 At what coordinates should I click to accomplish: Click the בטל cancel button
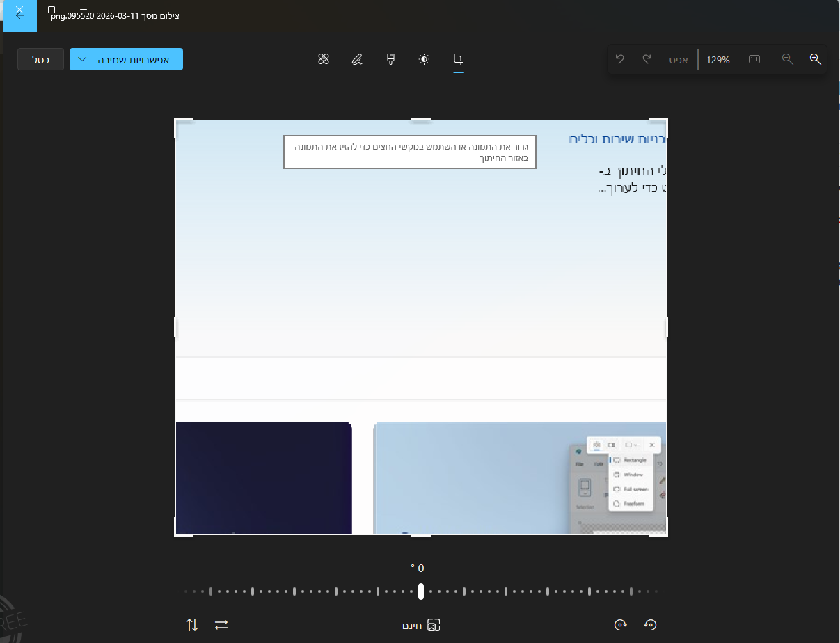tap(41, 59)
